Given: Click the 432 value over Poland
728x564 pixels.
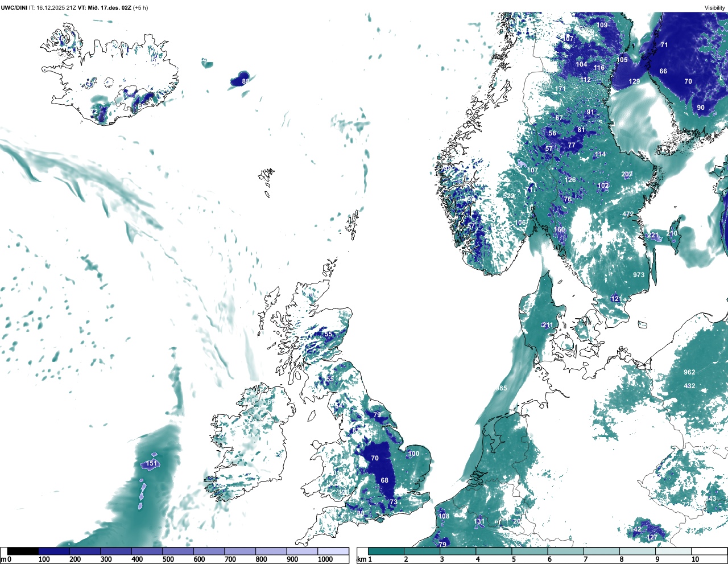Looking at the screenshot, I should coord(689,386).
